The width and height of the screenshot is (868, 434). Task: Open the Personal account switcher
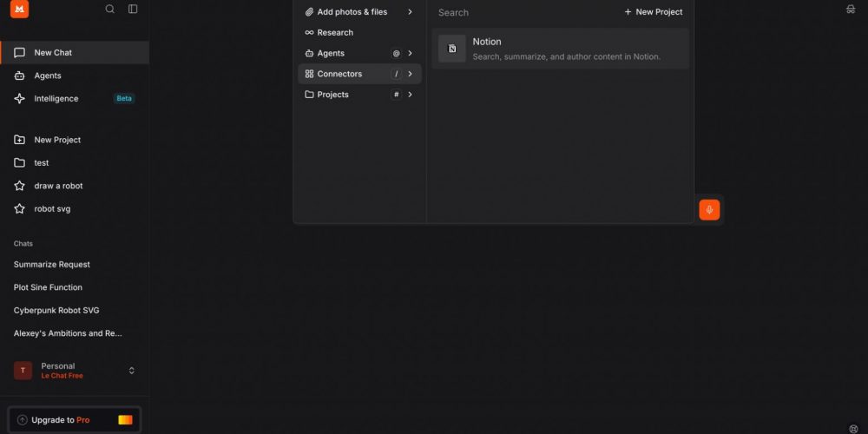point(74,371)
